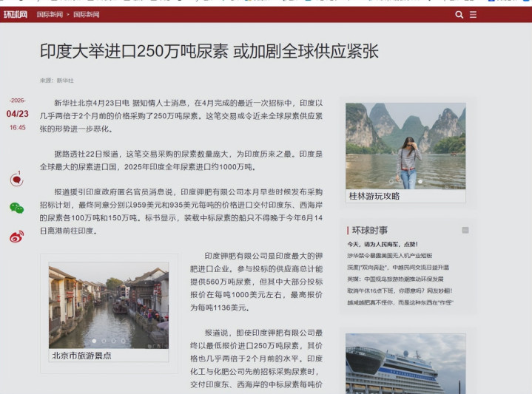Select the filled first slide dot on 北京市旅游景点 image
This screenshot has width=532, height=394.
94,341
